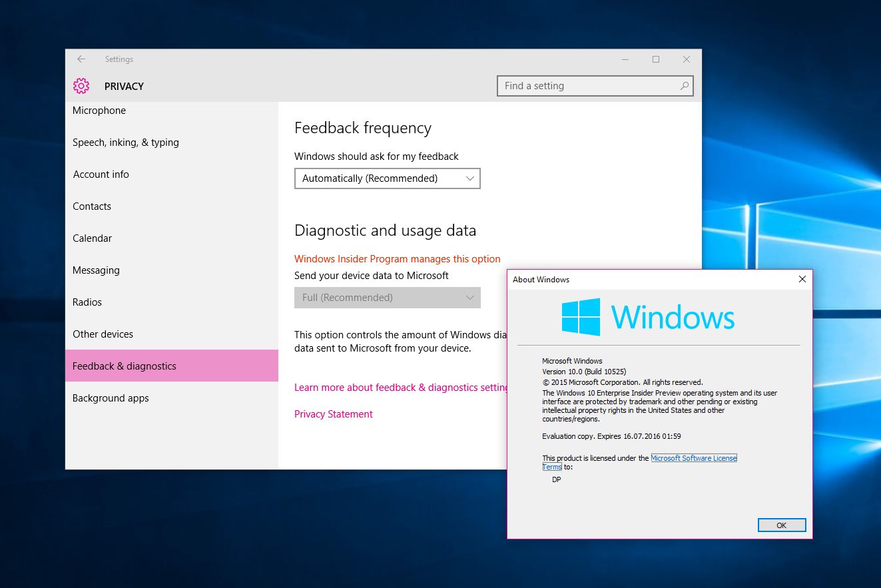Close the Settings window
Screen dimensions: 881x588
pos(687,59)
